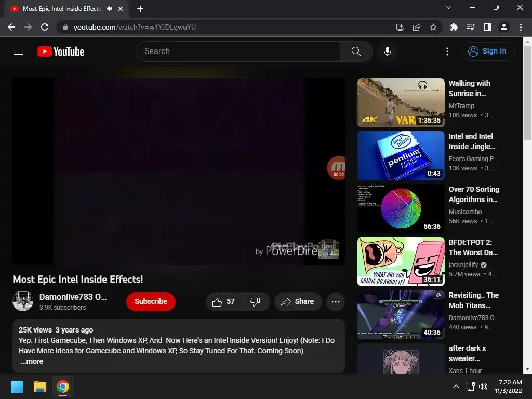Reload the page

[45, 27]
